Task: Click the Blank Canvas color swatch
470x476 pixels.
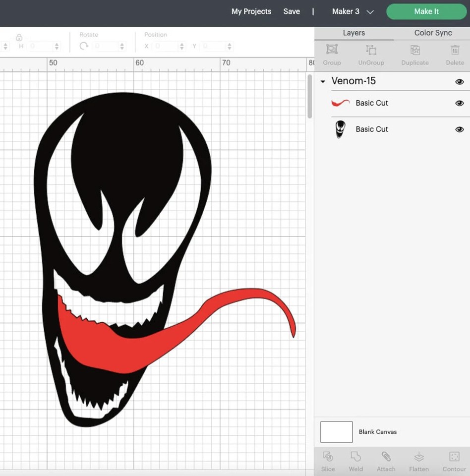Action: [x=336, y=432]
